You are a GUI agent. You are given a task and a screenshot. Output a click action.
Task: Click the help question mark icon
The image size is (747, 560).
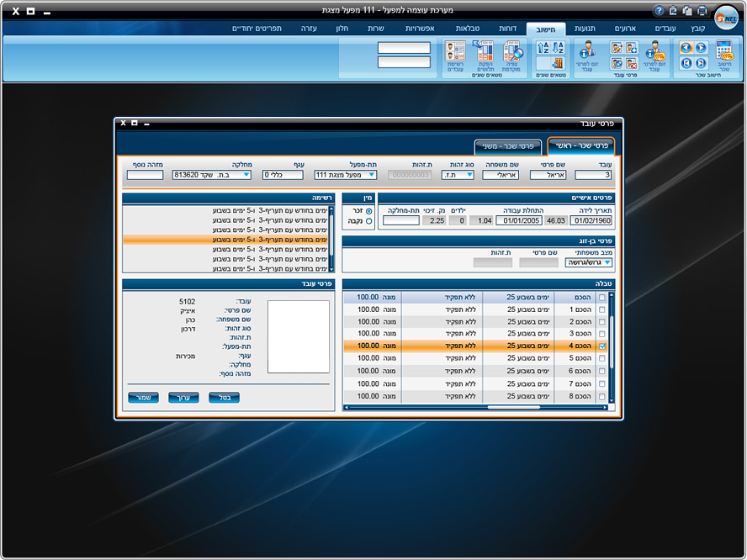click(x=659, y=12)
